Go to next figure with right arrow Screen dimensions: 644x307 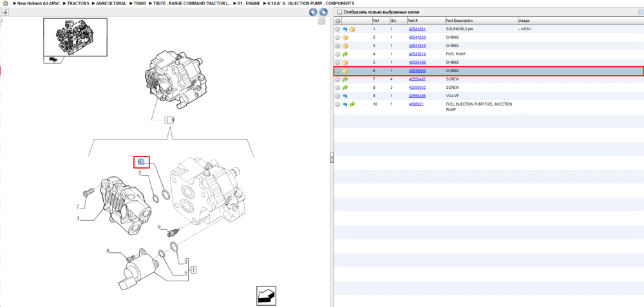(323, 12)
